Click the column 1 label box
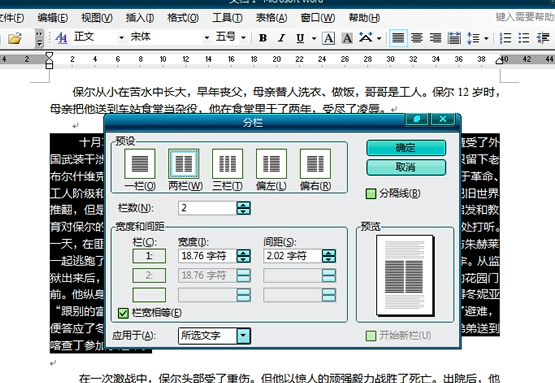This screenshot has width=555, height=383. pos(149,256)
